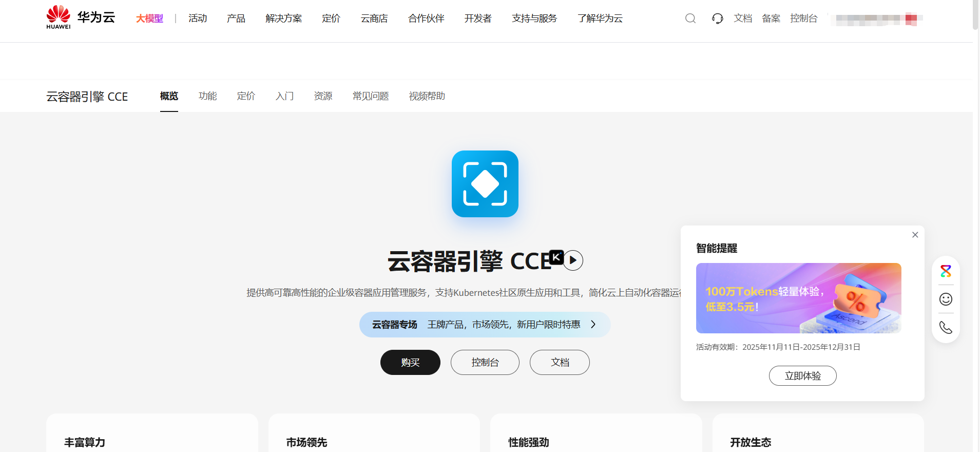
Task: Switch to the 常见问题 tab
Action: point(371,96)
